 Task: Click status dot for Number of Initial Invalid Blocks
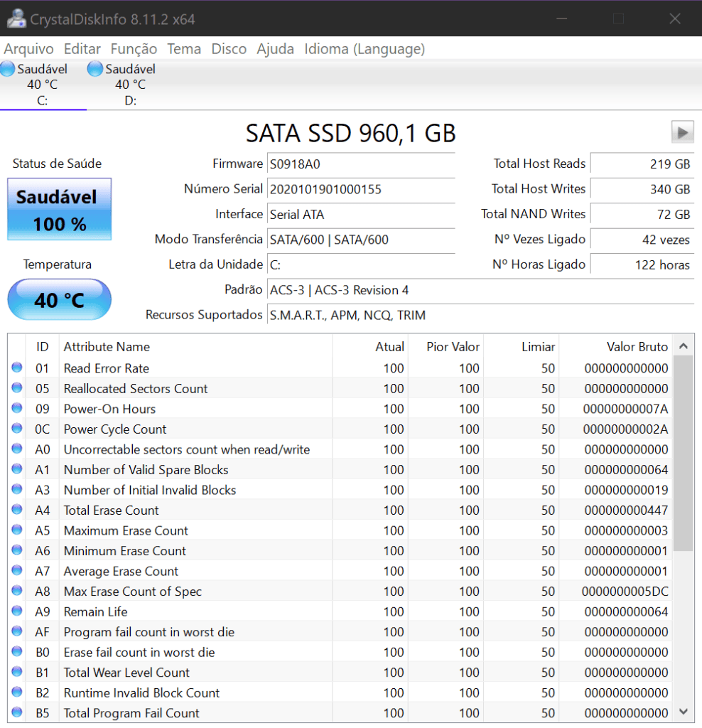coord(17,489)
